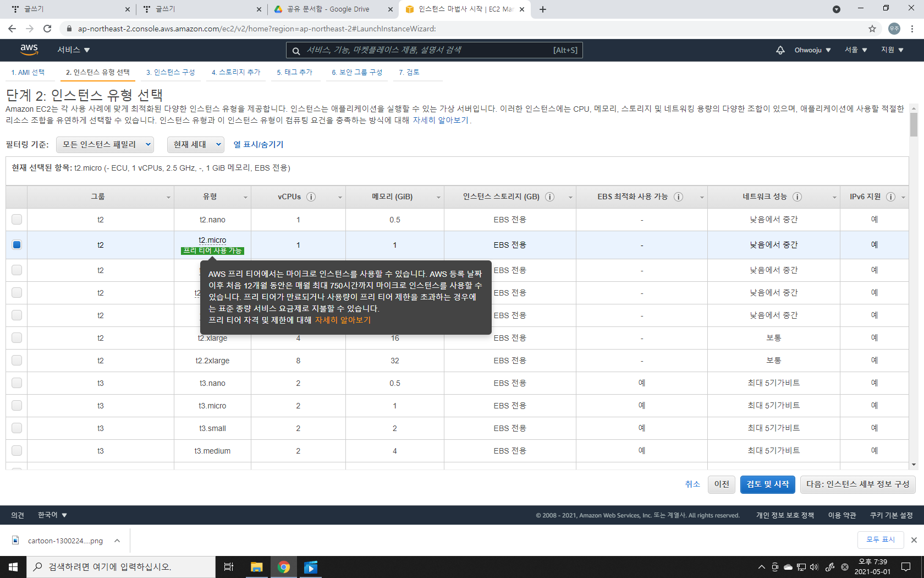Viewport: 924px width, 578px height.
Task: Select the t2.nano instance checkbox
Action: click(16, 219)
